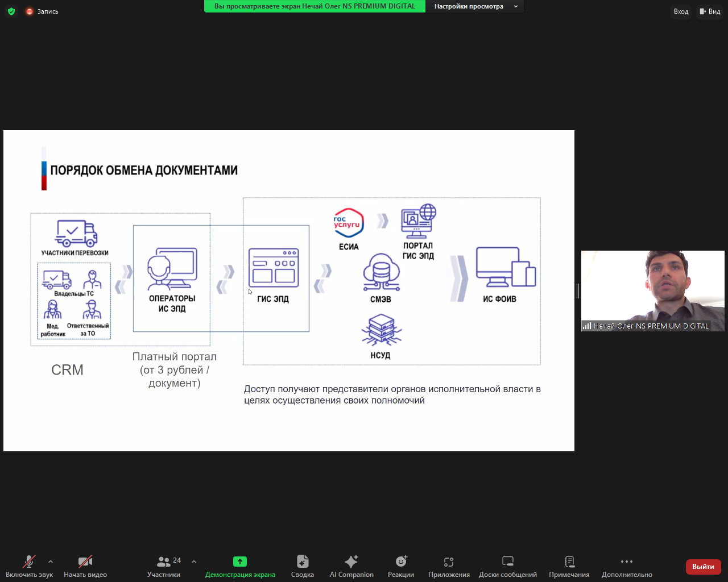Unmute microphone with Включить звук
Image resolution: width=728 pixels, height=582 pixels.
click(x=28, y=566)
